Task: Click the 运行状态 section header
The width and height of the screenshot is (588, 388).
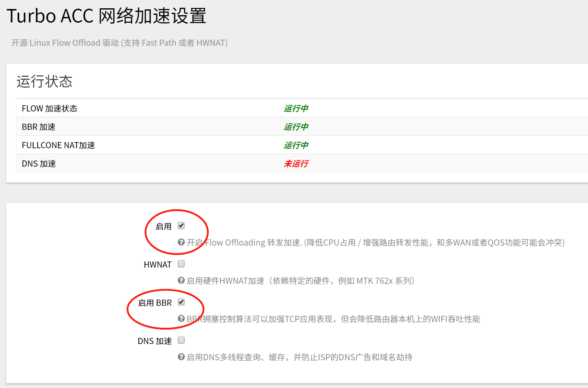Action: click(x=44, y=81)
